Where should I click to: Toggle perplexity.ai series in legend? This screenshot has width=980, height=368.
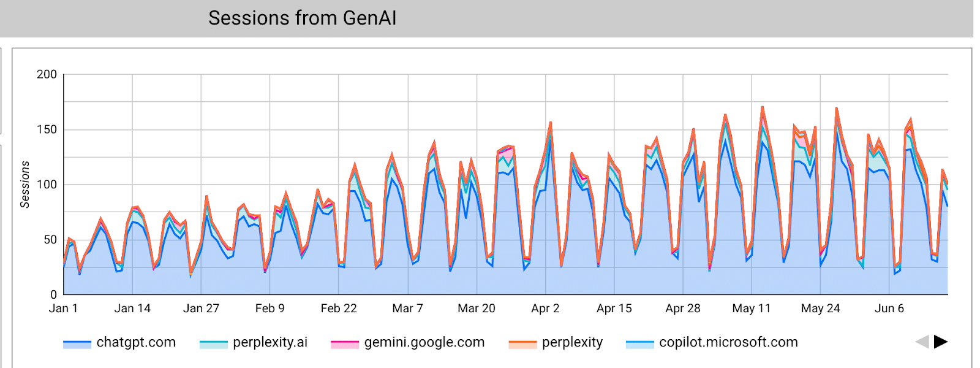tap(254, 342)
